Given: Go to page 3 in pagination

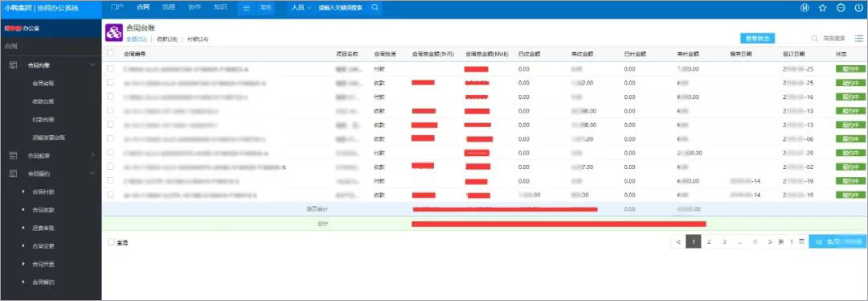Looking at the screenshot, I should click(724, 241).
